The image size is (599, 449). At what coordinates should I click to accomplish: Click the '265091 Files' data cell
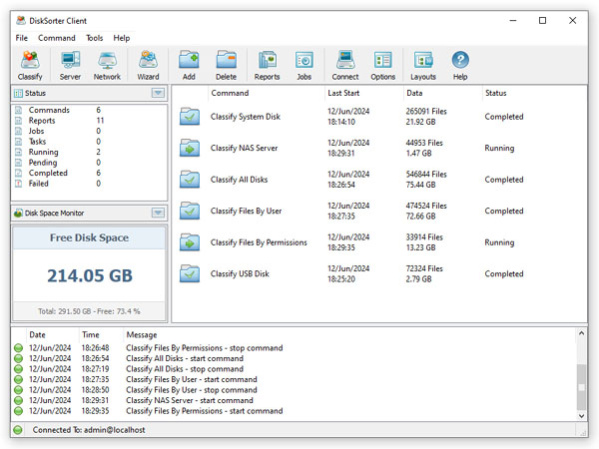(x=426, y=111)
